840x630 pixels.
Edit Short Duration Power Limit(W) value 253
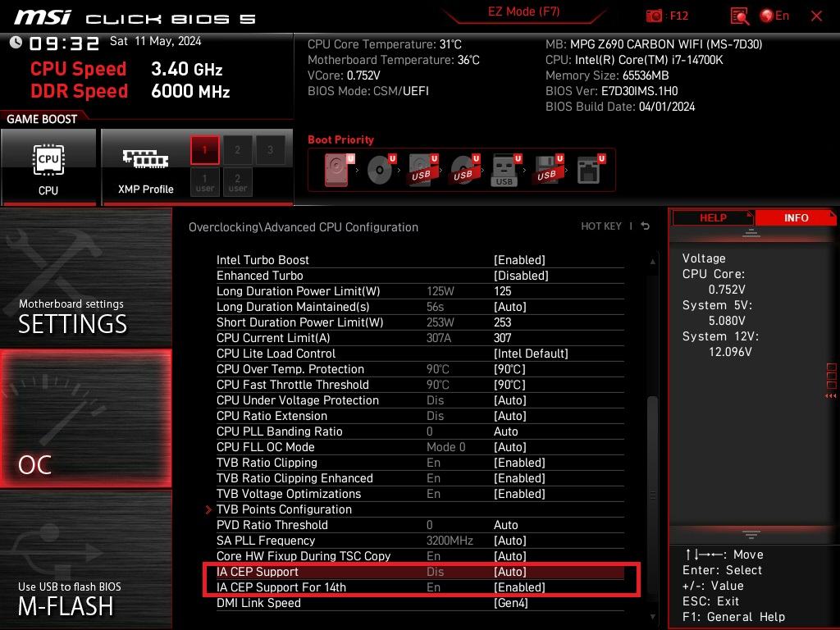[x=503, y=322]
